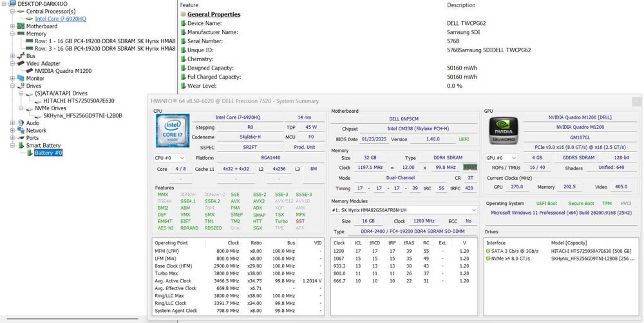Click the Microsoft Windows 11 Professional text
644x323 pixels.
click(x=561, y=213)
